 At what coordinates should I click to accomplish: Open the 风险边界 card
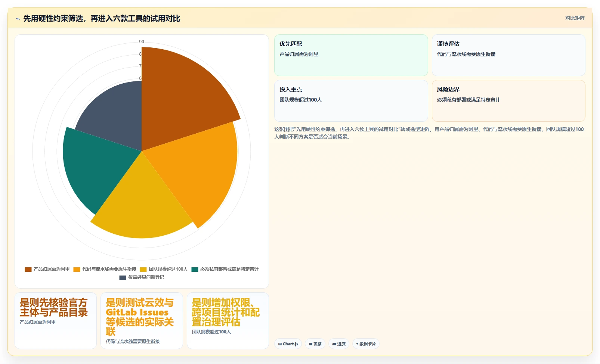pos(508,101)
